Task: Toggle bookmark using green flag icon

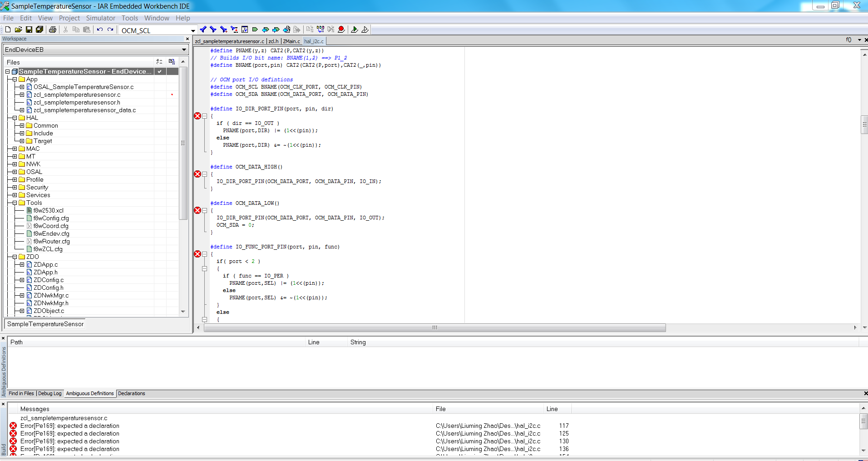Action: point(255,30)
